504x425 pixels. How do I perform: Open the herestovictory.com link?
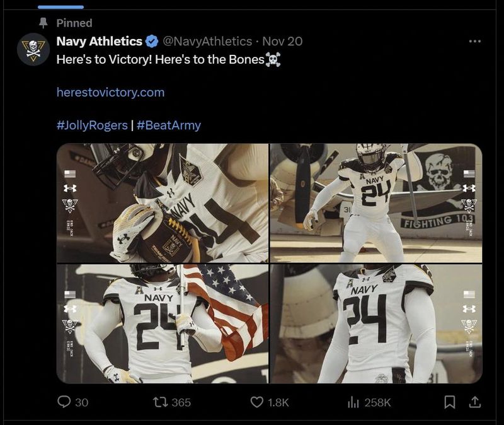coord(110,92)
